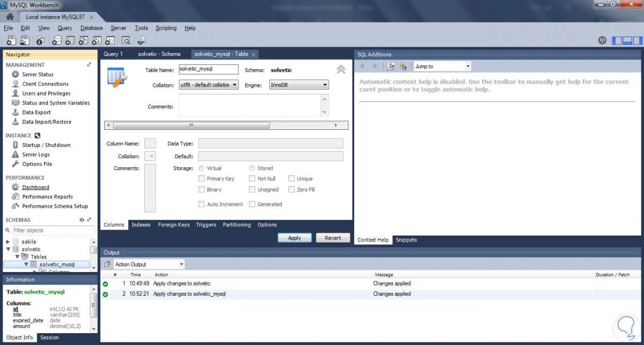Open the Startup / Shutdown instance icon
Screen dimensions: 644x345
point(16,145)
